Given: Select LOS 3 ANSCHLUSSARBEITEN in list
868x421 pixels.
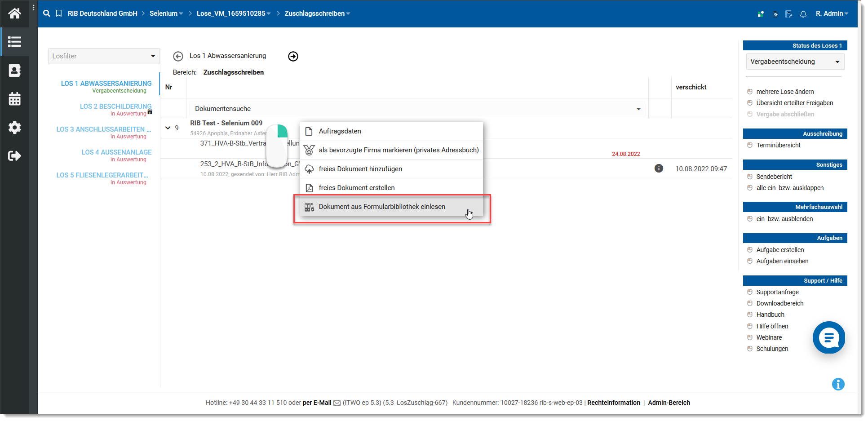Looking at the screenshot, I should pos(103,129).
